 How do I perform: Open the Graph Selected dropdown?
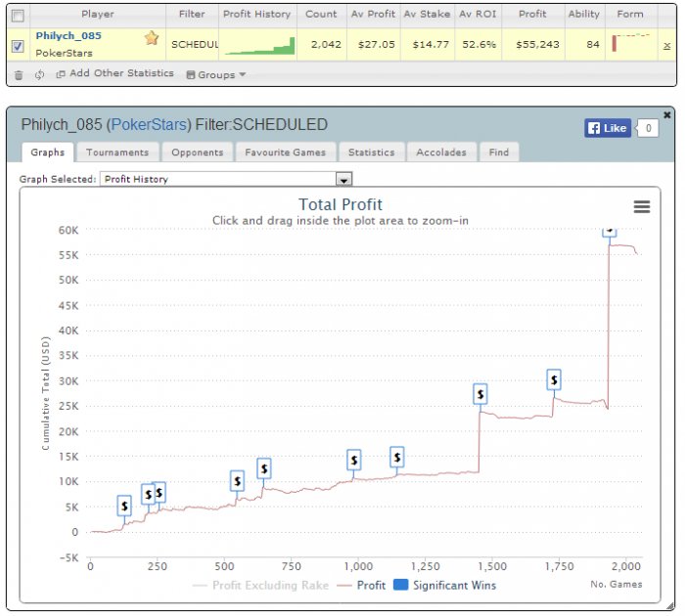[343, 180]
